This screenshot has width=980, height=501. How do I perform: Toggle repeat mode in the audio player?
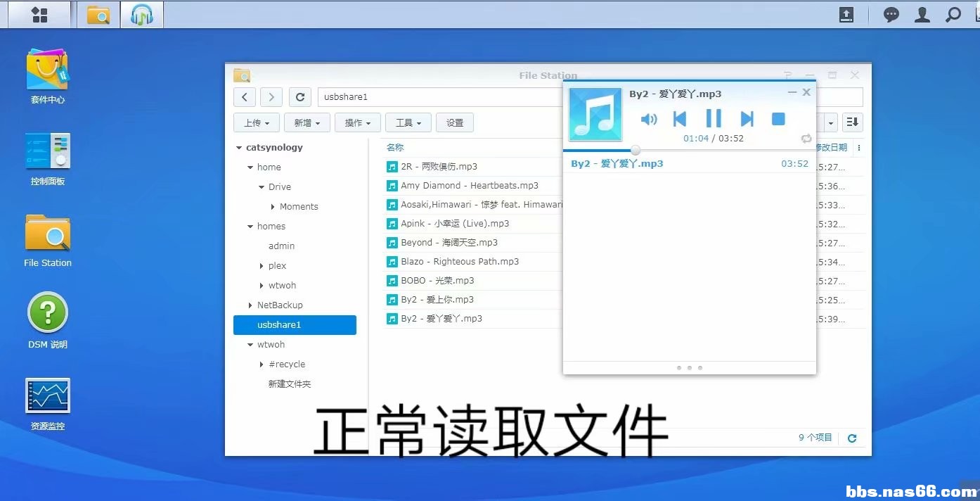tap(806, 139)
